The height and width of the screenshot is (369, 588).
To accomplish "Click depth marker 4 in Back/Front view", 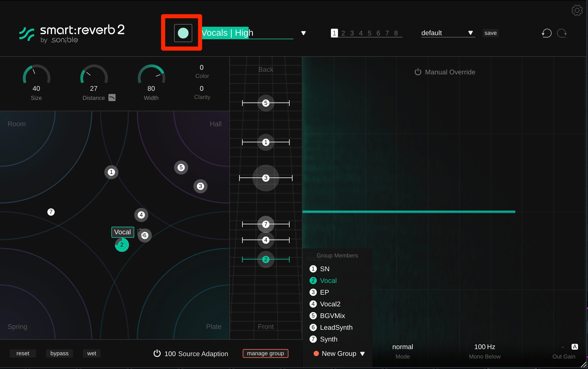I will pos(266,240).
